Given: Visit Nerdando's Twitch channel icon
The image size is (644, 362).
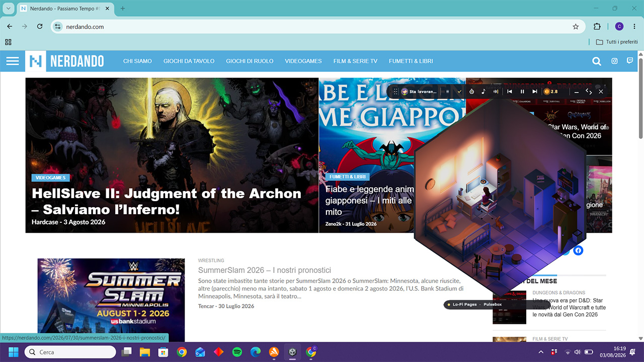Looking at the screenshot, I should (x=630, y=61).
